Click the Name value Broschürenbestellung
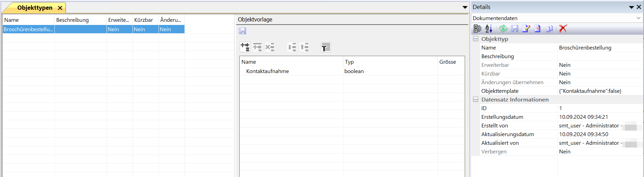The height and width of the screenshot is (177, 644). tap(600, 47)
